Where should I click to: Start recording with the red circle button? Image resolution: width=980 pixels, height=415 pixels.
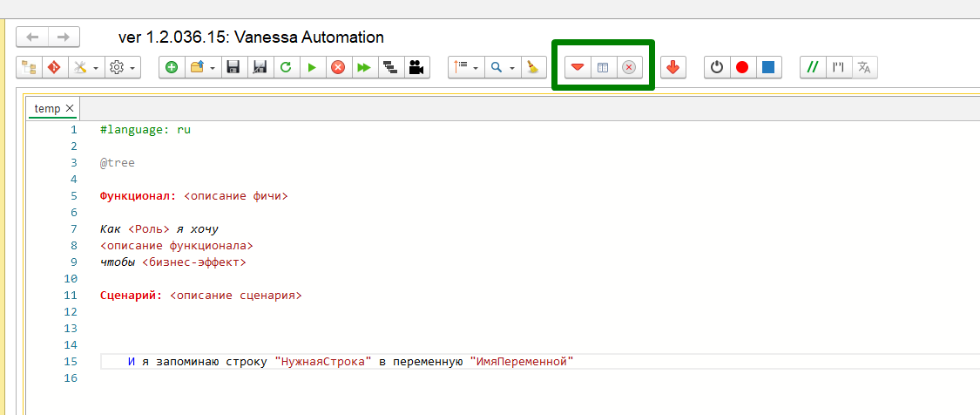pos(742,68)
